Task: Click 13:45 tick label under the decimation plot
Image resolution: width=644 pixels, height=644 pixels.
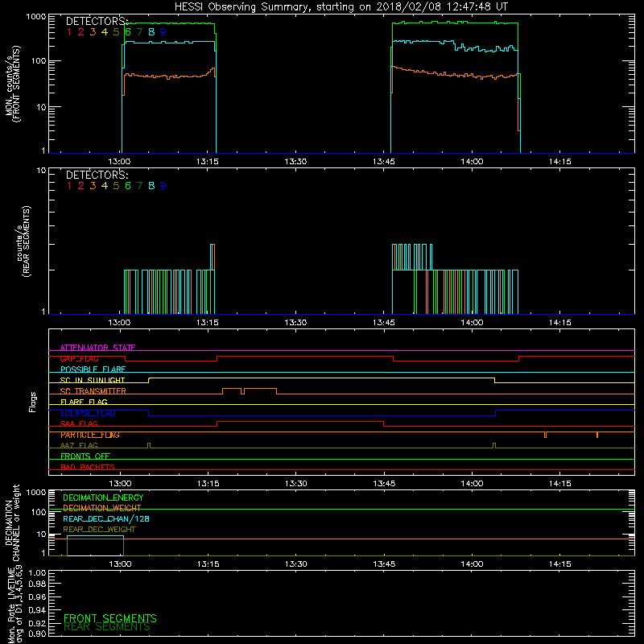Action: point(384,564)
